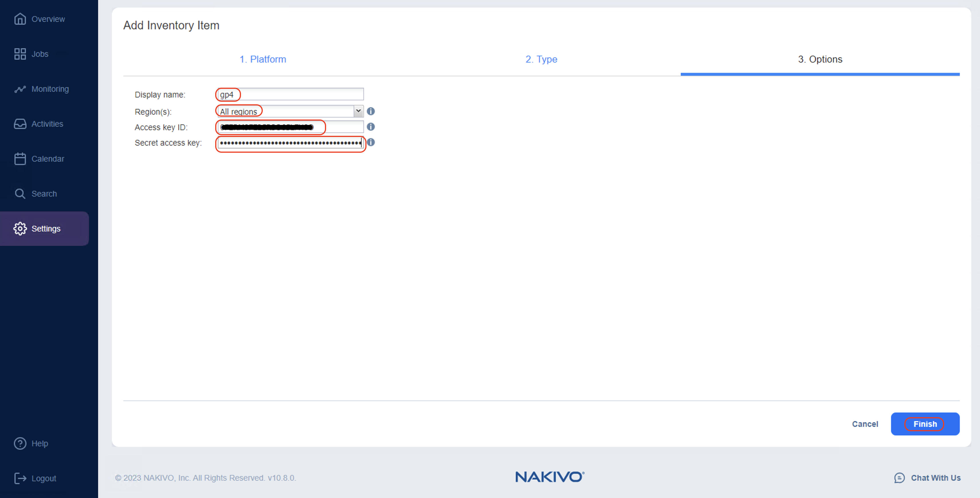Click the 'Region(s):' label

pos(153,112)
